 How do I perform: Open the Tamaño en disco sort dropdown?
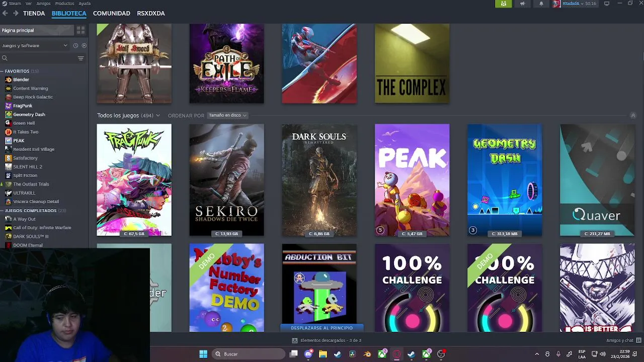point(227,115)
